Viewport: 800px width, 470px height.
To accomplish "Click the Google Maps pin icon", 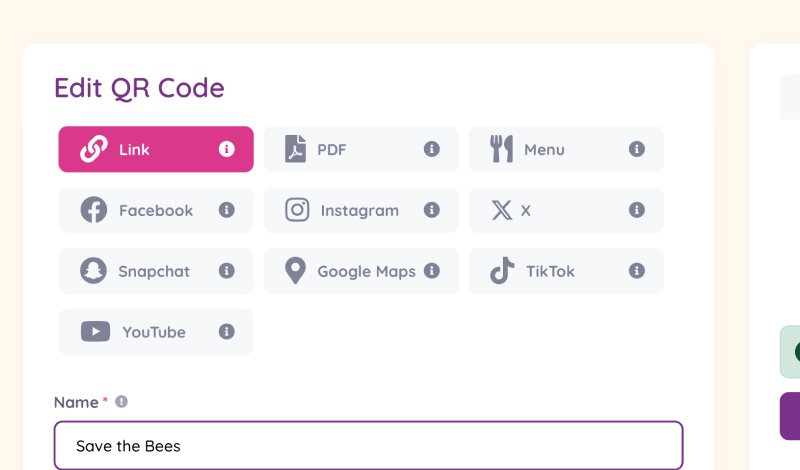I will click(x=295, y=270).
